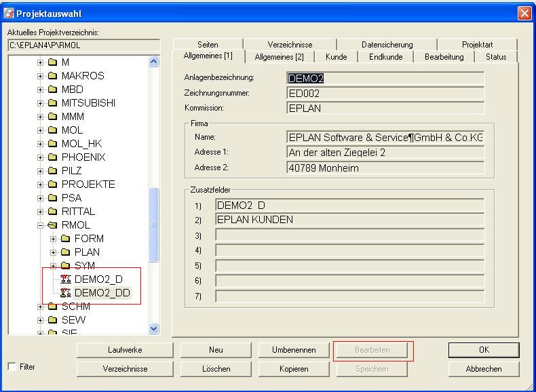This screenshot has height=392, width=536.
Task: Open the Endkunde tab
Action: click(x=385, y=57)
